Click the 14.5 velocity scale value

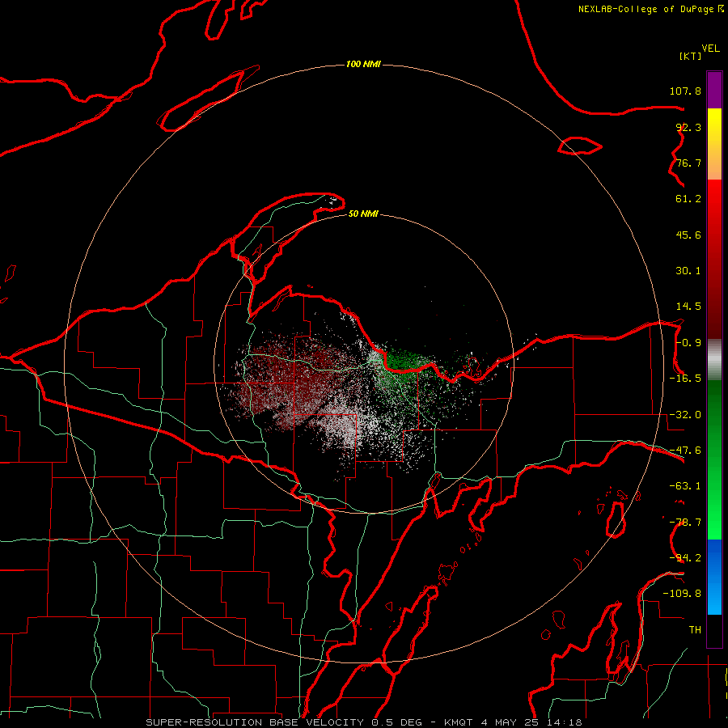click(688, 307)
